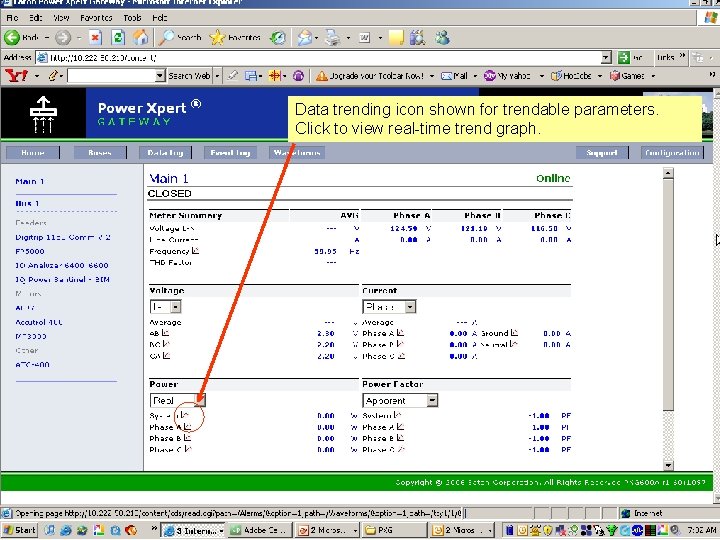Click the Go button next to address bar

pos(630,57)
